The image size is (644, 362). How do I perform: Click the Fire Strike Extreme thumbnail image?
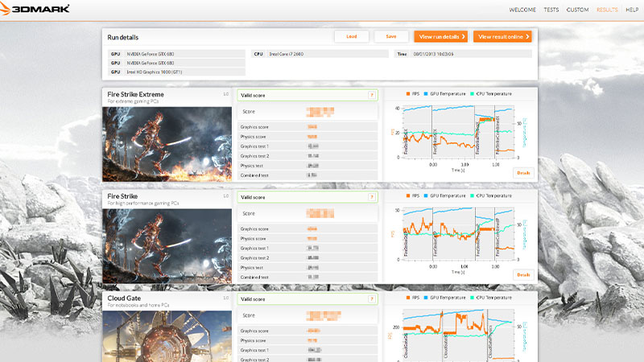pos(167,144)
